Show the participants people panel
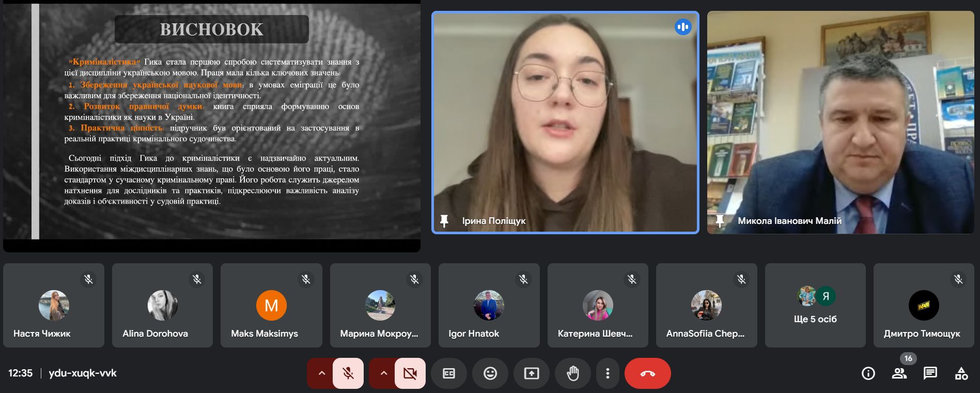 899,373
